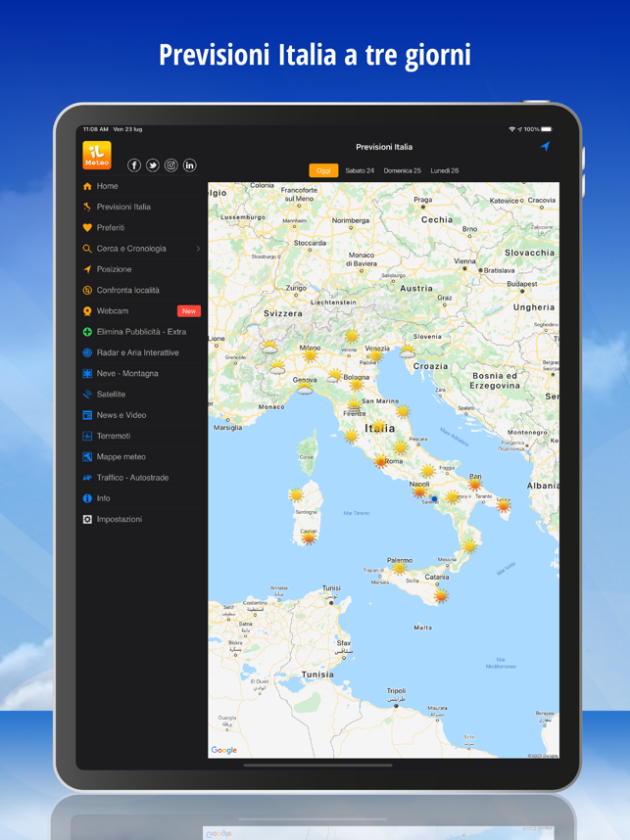Open Terremoti menu entry
The image size is (630, 840).
(x=141, y=436)
